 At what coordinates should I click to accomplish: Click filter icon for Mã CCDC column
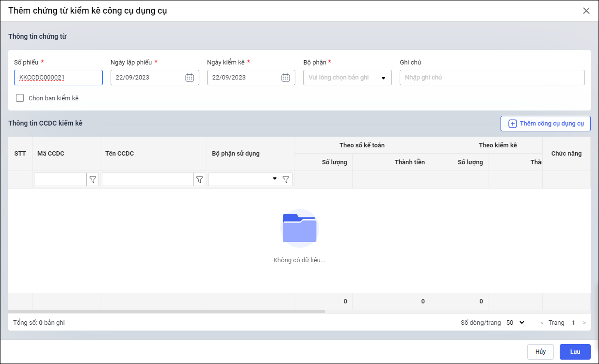point(93,179)
